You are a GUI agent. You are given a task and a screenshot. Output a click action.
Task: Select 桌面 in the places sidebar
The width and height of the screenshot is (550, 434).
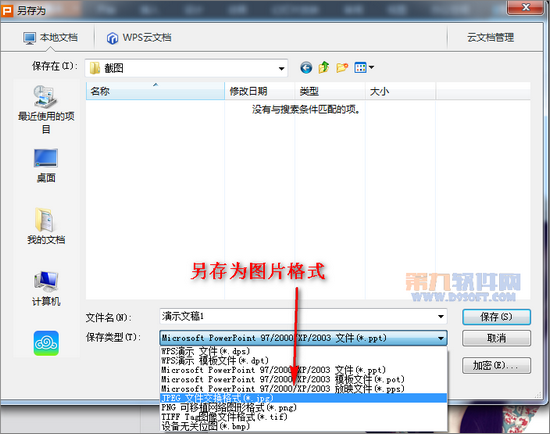tap(46, 166)
